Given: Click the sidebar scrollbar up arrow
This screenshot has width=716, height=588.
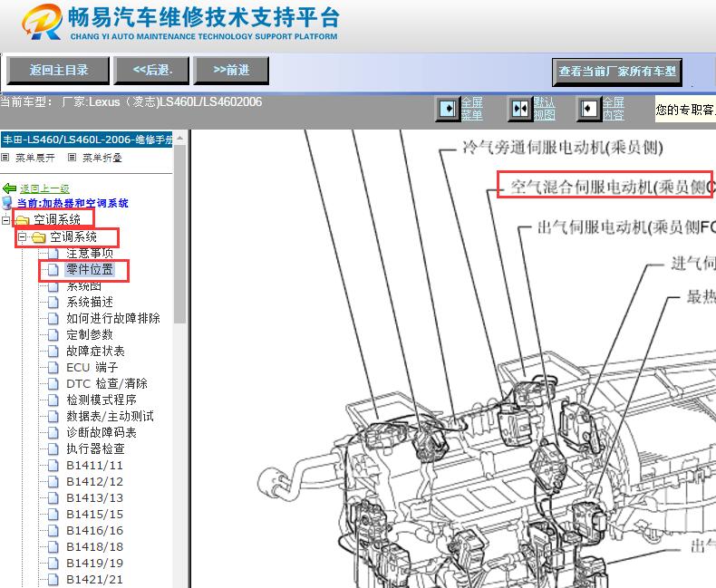Looking at the screenshot, I should [x=180, y=138].
